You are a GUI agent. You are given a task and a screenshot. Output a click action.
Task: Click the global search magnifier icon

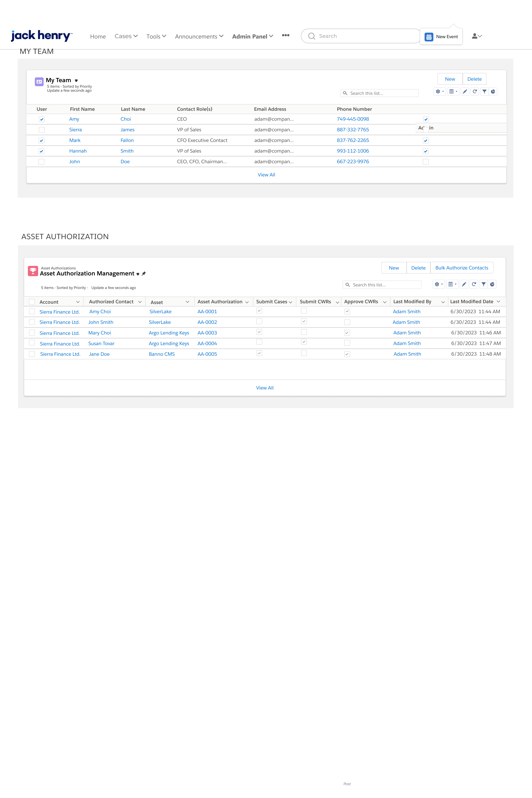(x=311, y=36)
